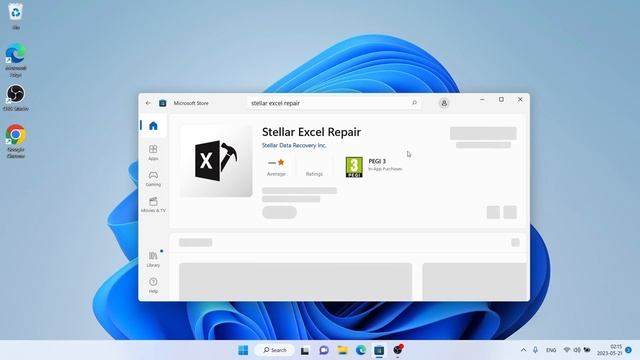Click the PEGI 3 rating badge
The image size is (640, 360).
[354, 167]
